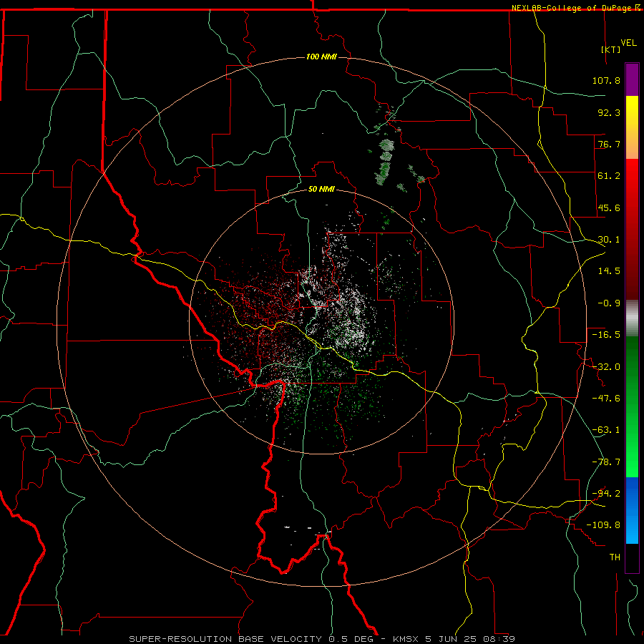The image size is (644, 644).
Task: Click the -63.1 velocity scale value
Action: click(x=606, y=430)
